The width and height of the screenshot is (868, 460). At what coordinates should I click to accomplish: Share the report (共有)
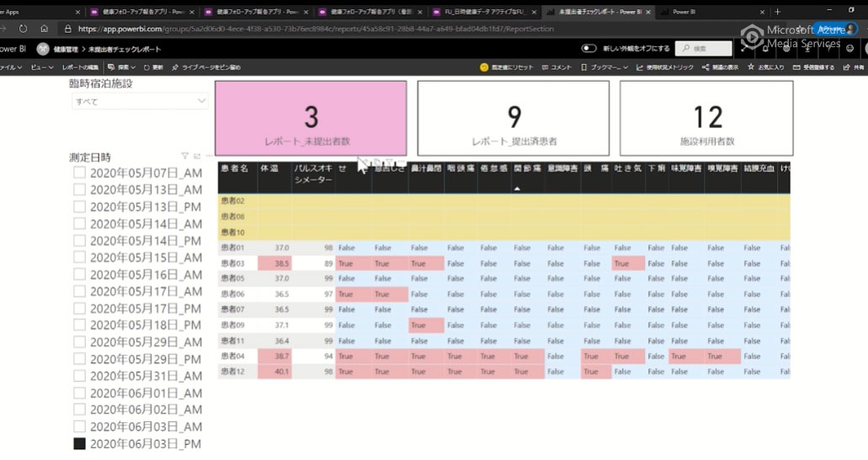(x=853, y=67)
